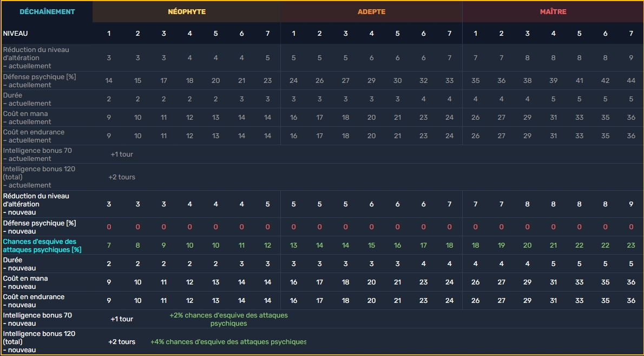The height and width of the screenshot is (356, 644).
Task: Click the NIVEAU row label
Action: 16,33
